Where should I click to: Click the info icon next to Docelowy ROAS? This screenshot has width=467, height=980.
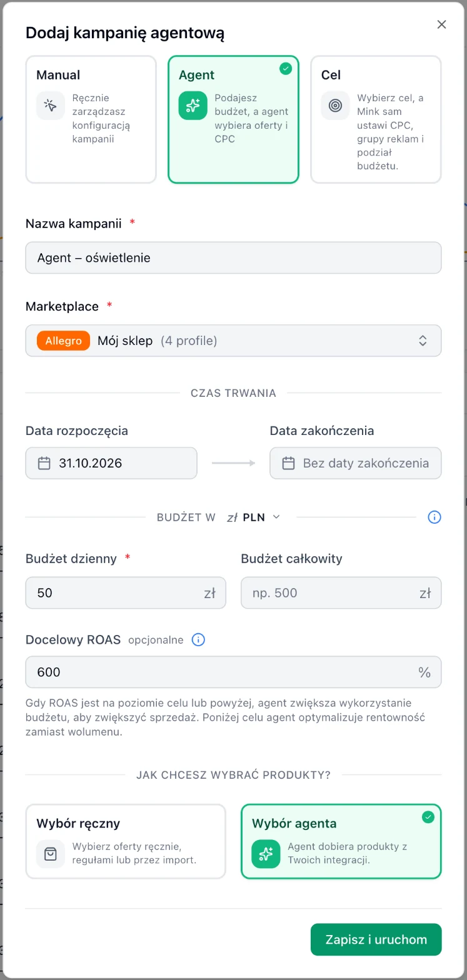click(x=198, y=640)
